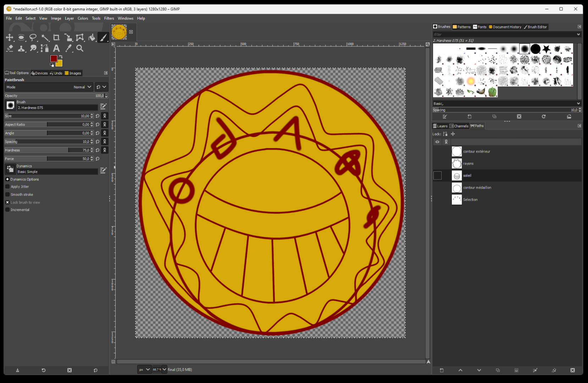This screenshot has height=383, width=588.
Task: Open the paint Mode dropdown
Action: [83, 87]
